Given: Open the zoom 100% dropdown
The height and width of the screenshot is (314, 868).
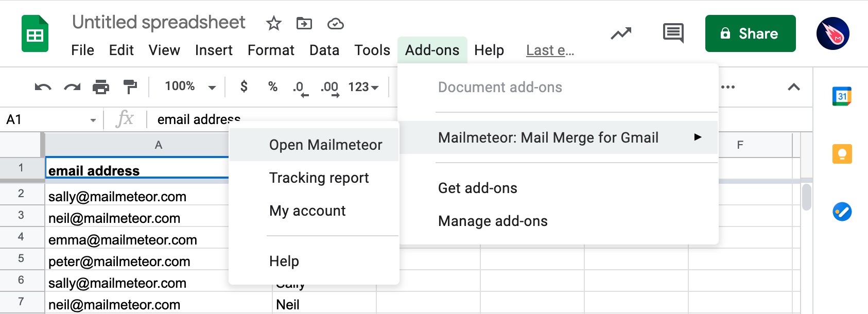Looking at the screenshot, I should 190,86.
